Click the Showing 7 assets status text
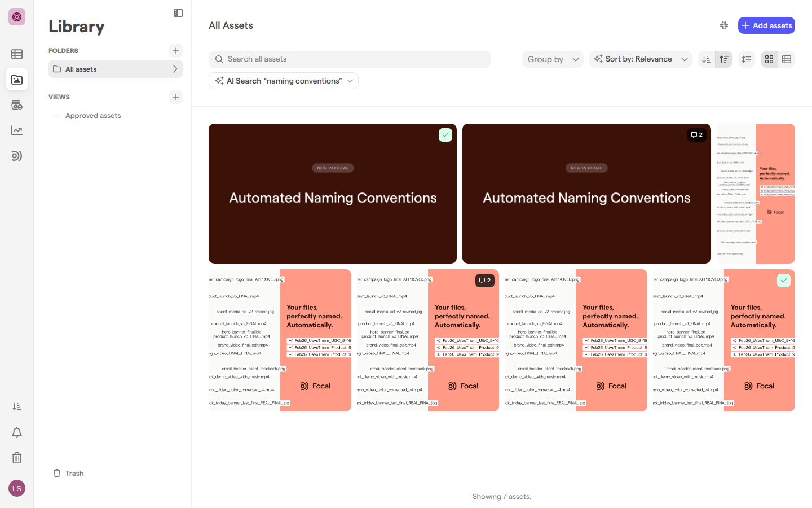Screen dimensions: 812x508 (x=502, y=497)
